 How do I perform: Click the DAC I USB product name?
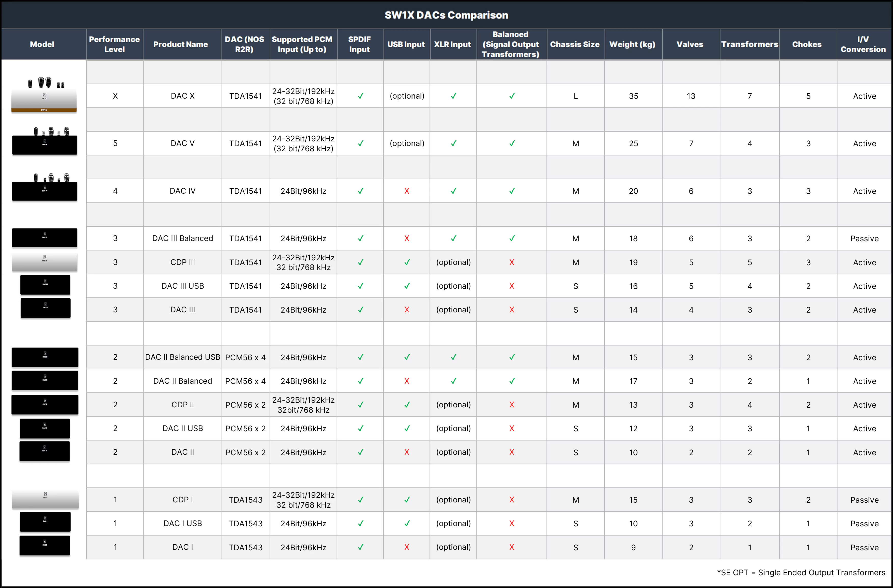[x=183, y=523]
